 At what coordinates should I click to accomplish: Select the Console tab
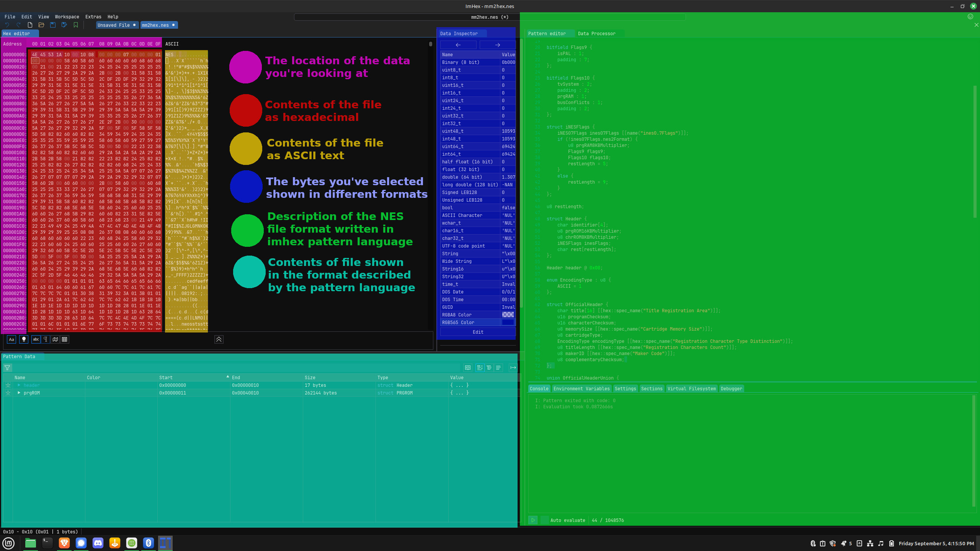pos(539,389)
